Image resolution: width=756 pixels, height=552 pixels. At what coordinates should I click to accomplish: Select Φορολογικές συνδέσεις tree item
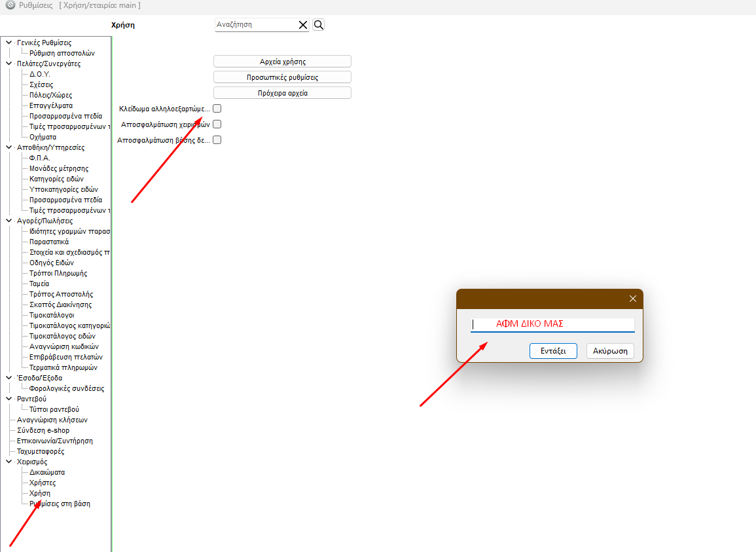[67, 388]
